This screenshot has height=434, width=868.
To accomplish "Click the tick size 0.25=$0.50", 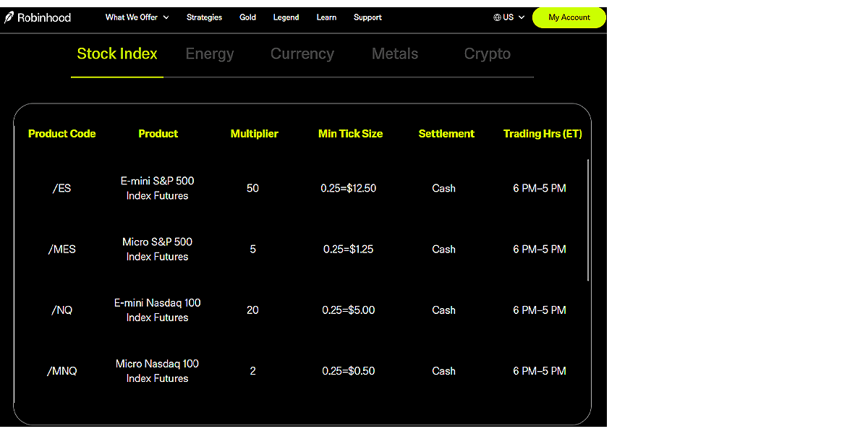I will coord(349,371).
